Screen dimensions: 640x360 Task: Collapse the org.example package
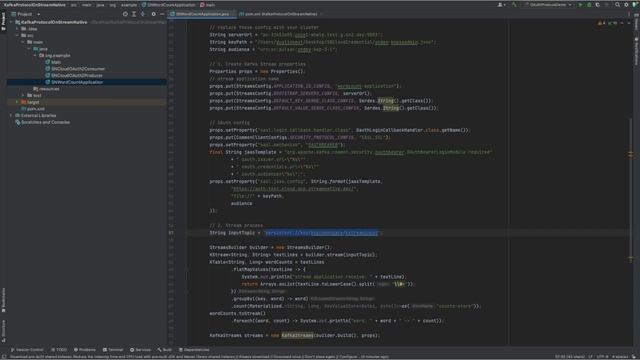click(35, 56)
